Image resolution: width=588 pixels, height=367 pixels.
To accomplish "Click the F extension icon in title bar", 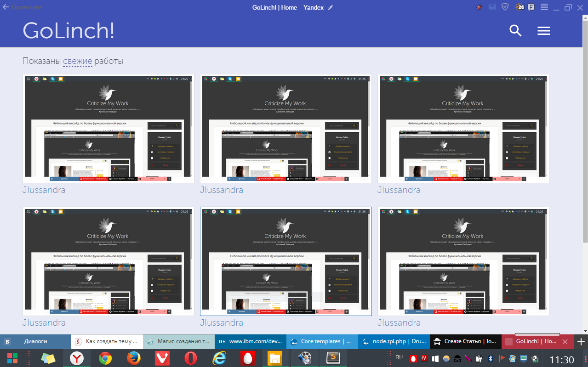I will pyautogui.click(x=531, y=7).
